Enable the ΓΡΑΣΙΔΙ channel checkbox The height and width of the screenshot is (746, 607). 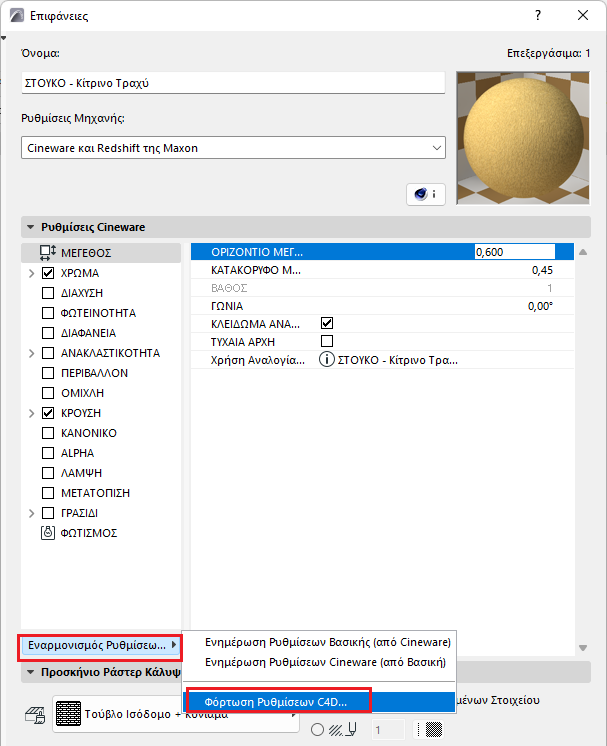[48, 513]
